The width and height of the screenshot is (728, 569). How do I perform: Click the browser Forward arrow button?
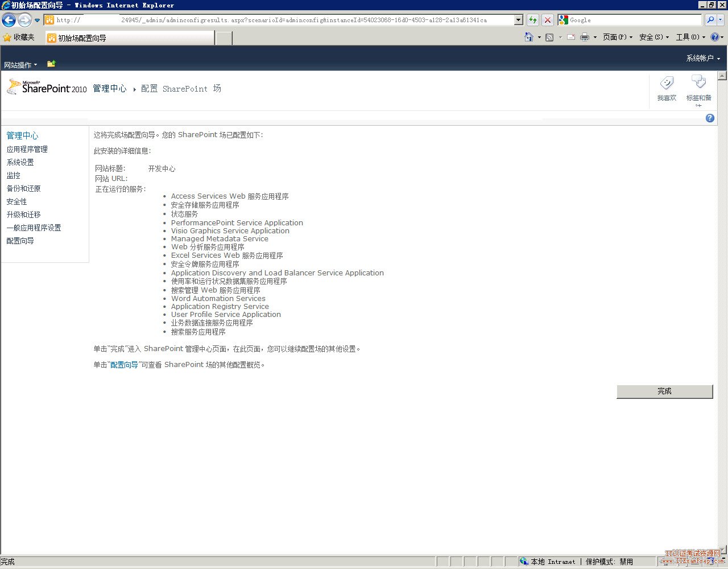click(x=24, y=20)
